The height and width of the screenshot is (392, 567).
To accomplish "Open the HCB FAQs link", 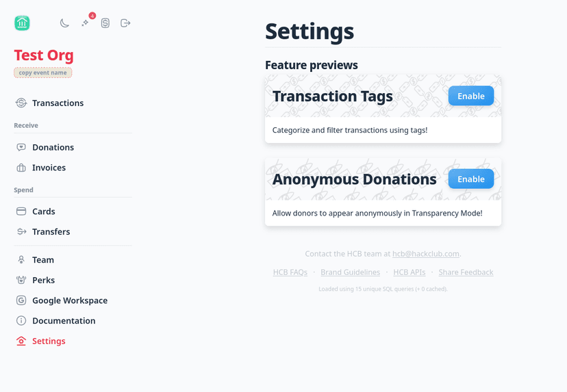I will tap(290, 272).
